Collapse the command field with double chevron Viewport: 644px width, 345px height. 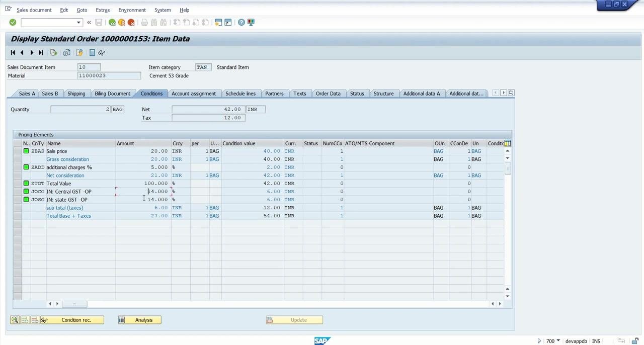(89, 22)
